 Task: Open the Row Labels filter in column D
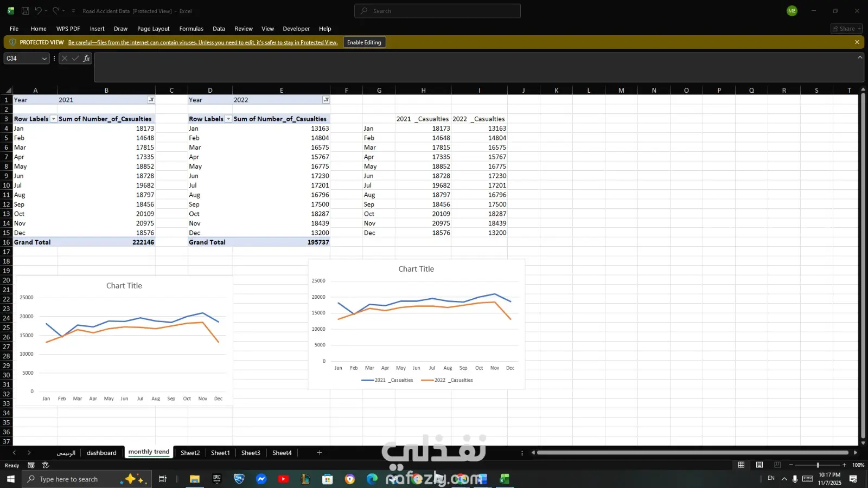coord(228,119)
